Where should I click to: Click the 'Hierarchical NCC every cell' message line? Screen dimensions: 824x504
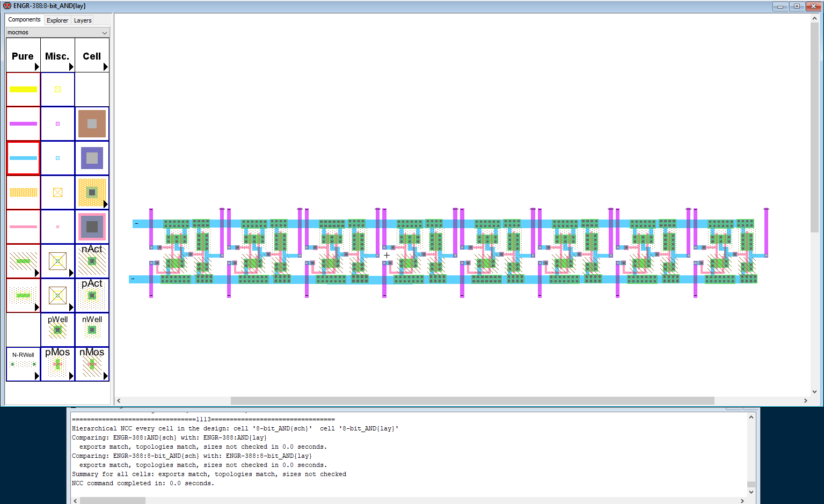point(235,428)
